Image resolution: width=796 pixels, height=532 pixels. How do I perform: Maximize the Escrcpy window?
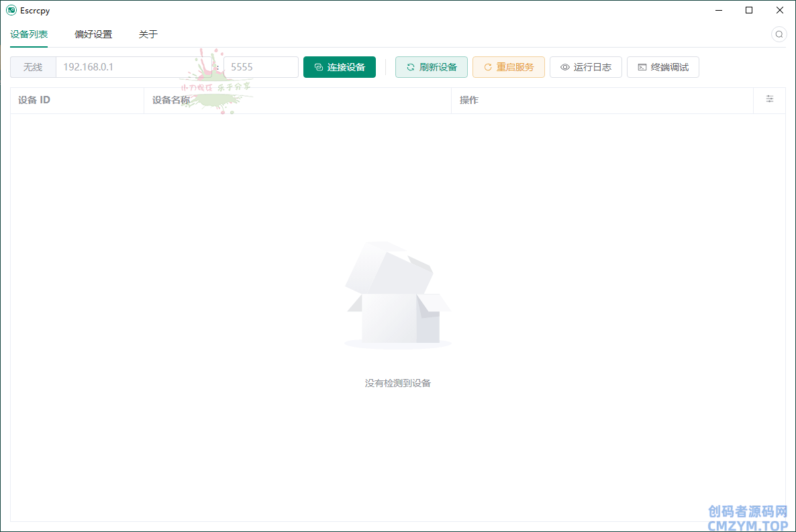[749, 10]
